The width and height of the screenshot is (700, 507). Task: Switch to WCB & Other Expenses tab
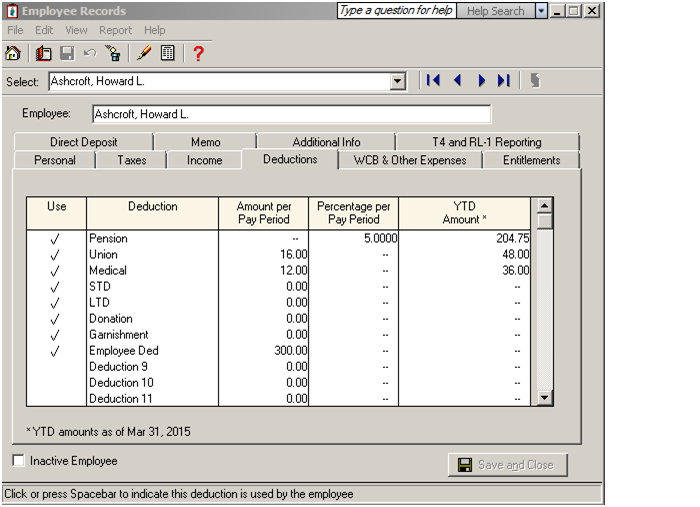[x=410, y=160]
